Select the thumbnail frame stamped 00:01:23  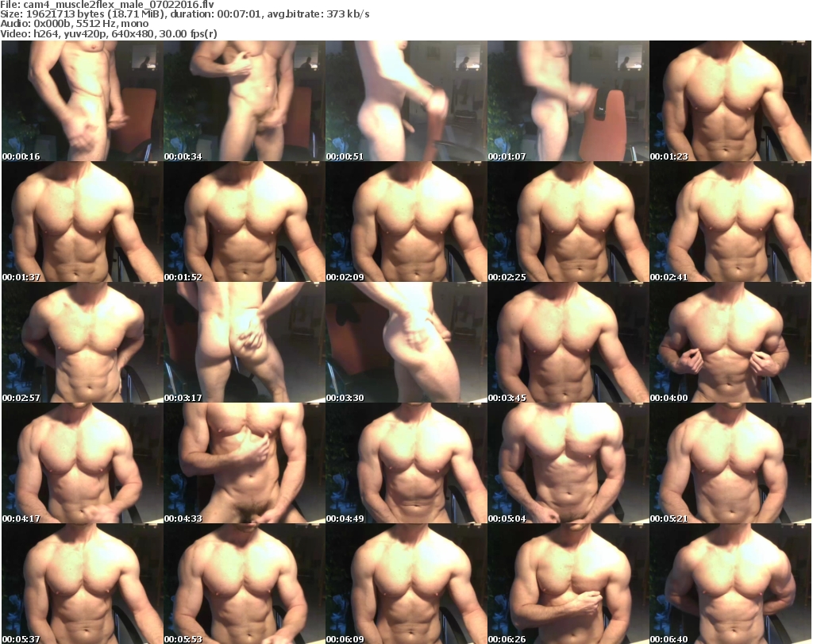(x=730, y=101)
